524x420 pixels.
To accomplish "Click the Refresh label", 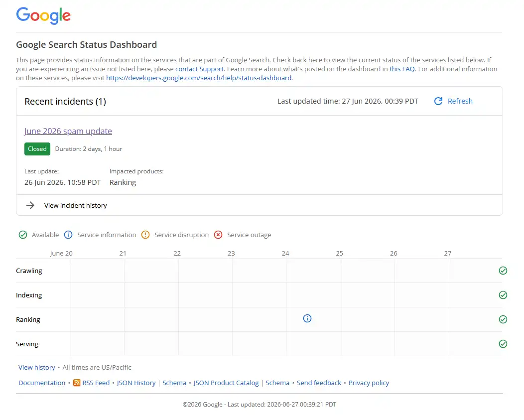I will click(460, 101).
